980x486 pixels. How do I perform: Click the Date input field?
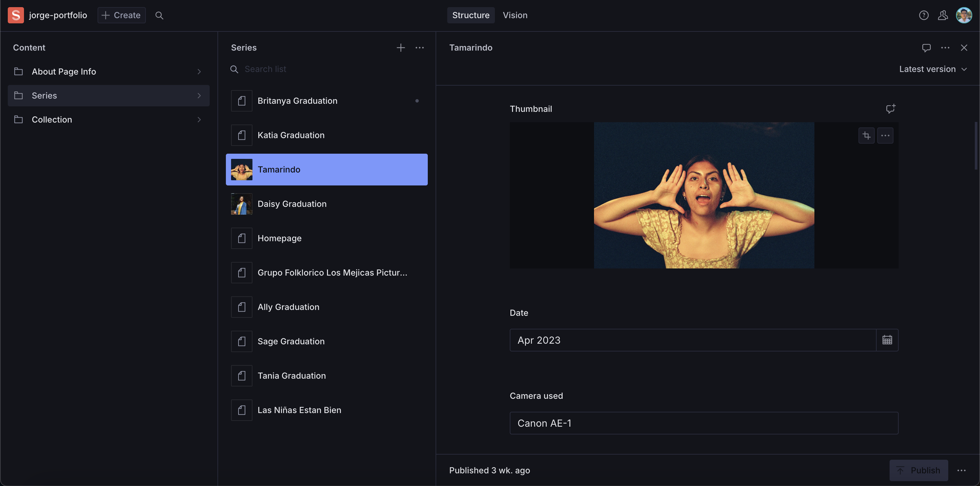tap(693, 340)
